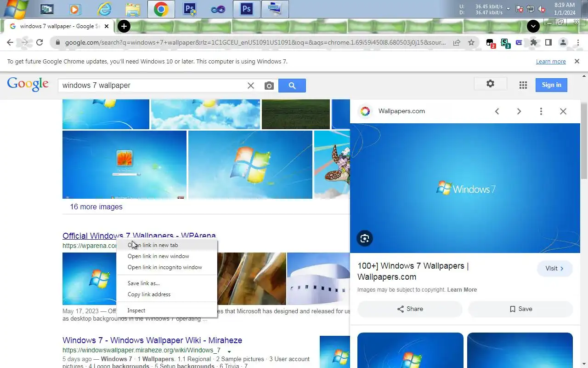The image size is (588, 368).
Task: Click the Google logo
Action: click(x=28, y=84)
